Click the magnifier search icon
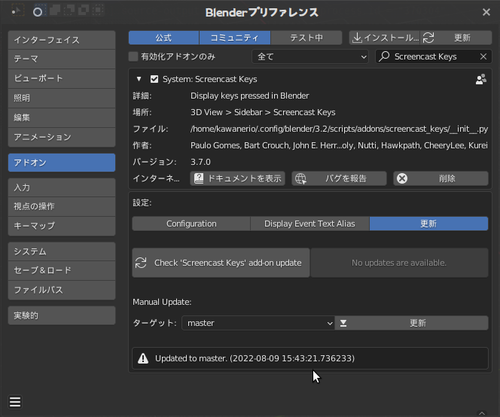This screenshot has height=417, width=500. click(384, 56)
